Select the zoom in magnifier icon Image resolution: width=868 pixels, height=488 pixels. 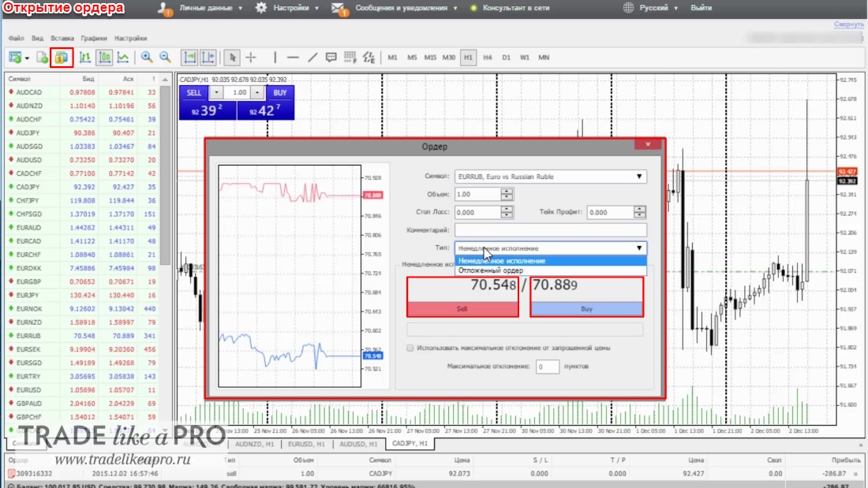coord(146,58)
